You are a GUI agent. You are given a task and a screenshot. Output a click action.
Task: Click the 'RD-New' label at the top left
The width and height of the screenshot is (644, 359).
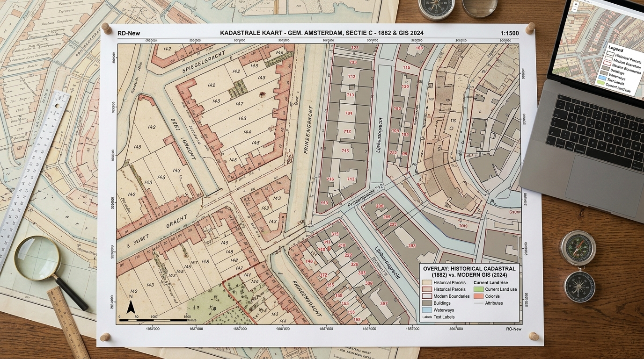(129, 33)
